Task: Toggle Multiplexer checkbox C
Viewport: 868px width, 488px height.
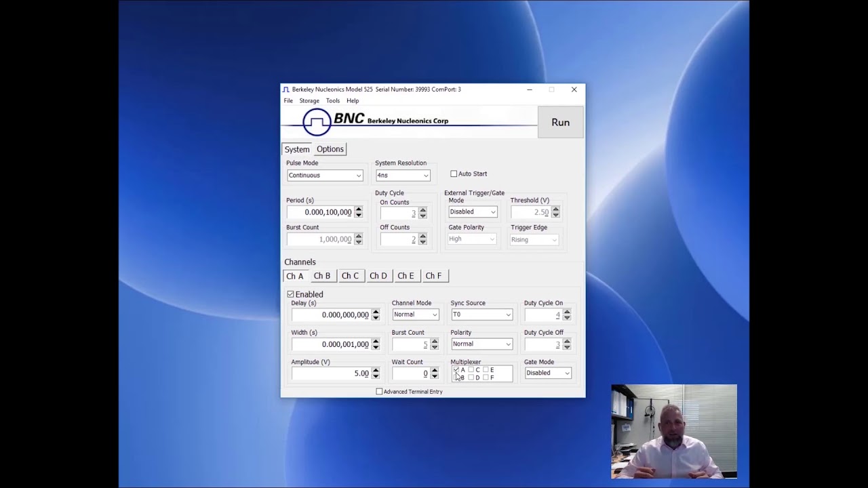Action: click(471, 369)
